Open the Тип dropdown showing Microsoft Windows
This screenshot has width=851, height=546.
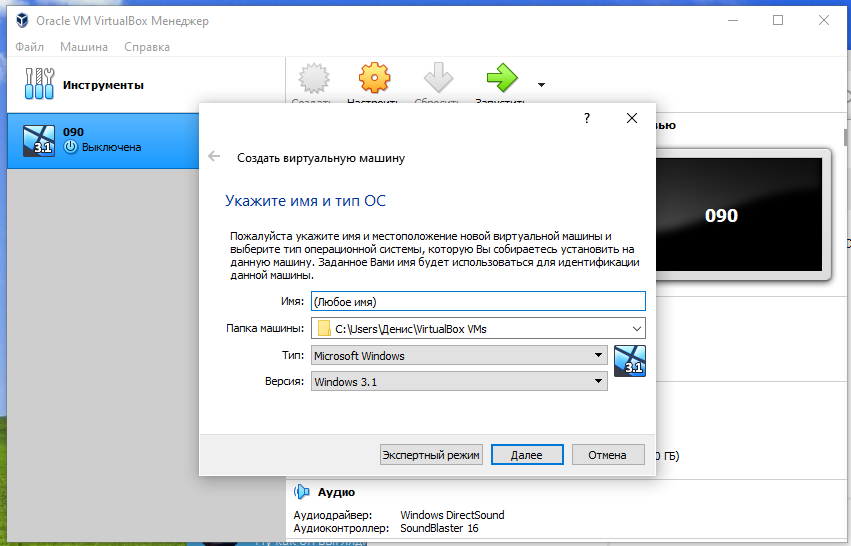tap(458, 355)
